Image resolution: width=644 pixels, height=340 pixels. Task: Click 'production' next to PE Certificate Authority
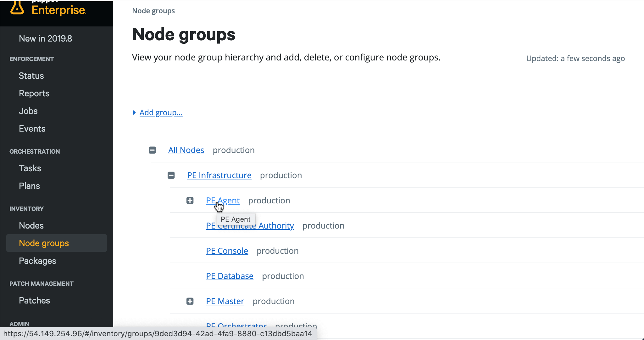click(x=323, y=226)
